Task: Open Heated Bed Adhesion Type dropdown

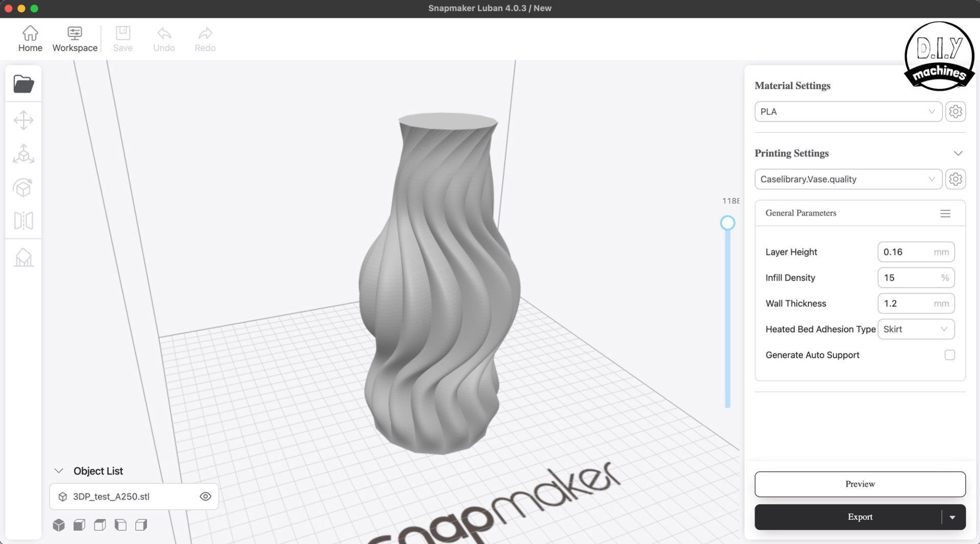Action: click(x=916, y=329)
